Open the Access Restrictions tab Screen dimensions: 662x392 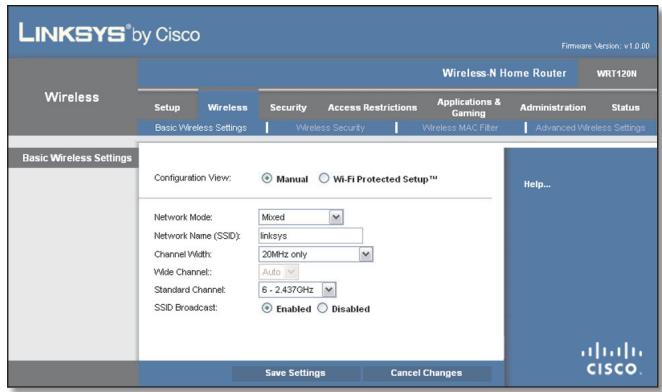click(372, 107)
